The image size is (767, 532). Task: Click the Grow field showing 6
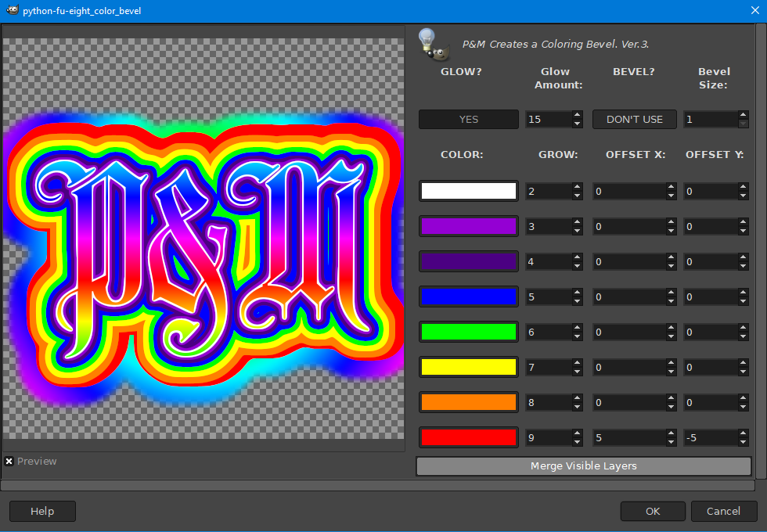(x=549, y=332)
